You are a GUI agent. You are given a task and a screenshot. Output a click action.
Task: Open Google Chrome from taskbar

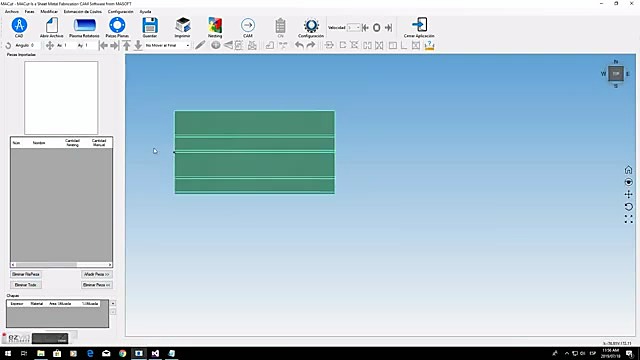122,353
